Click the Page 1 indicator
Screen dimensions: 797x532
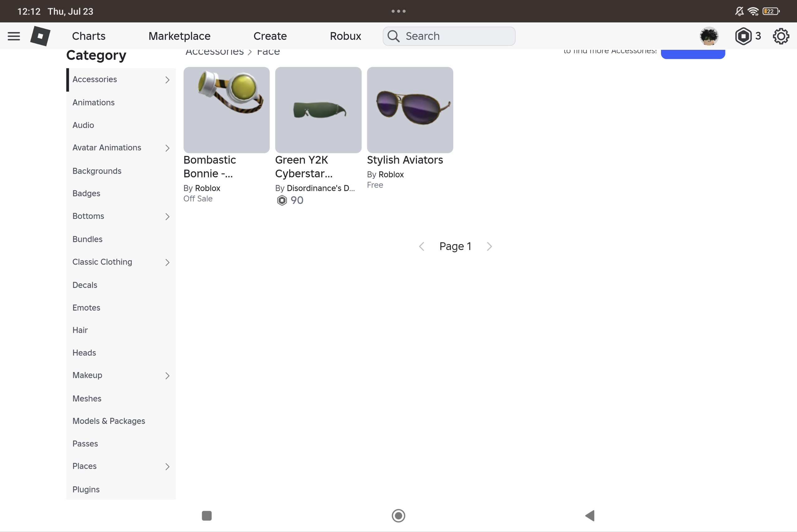455,246
